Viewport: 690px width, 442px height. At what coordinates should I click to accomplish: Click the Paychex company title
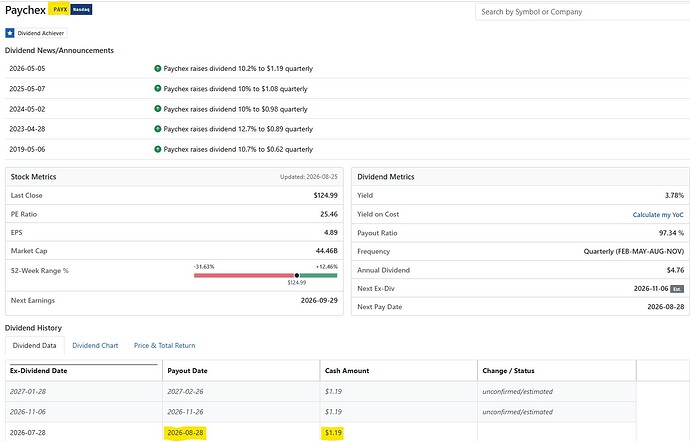pos(25,10)
